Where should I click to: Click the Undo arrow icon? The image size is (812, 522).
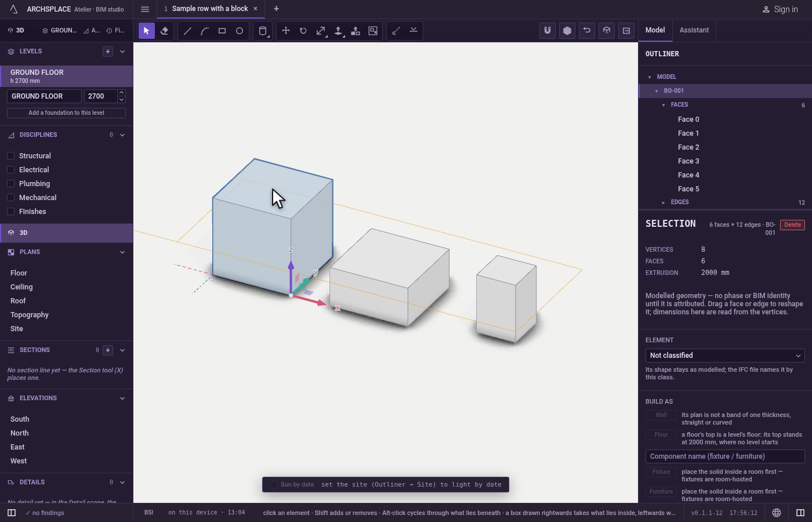coord(587,31)
